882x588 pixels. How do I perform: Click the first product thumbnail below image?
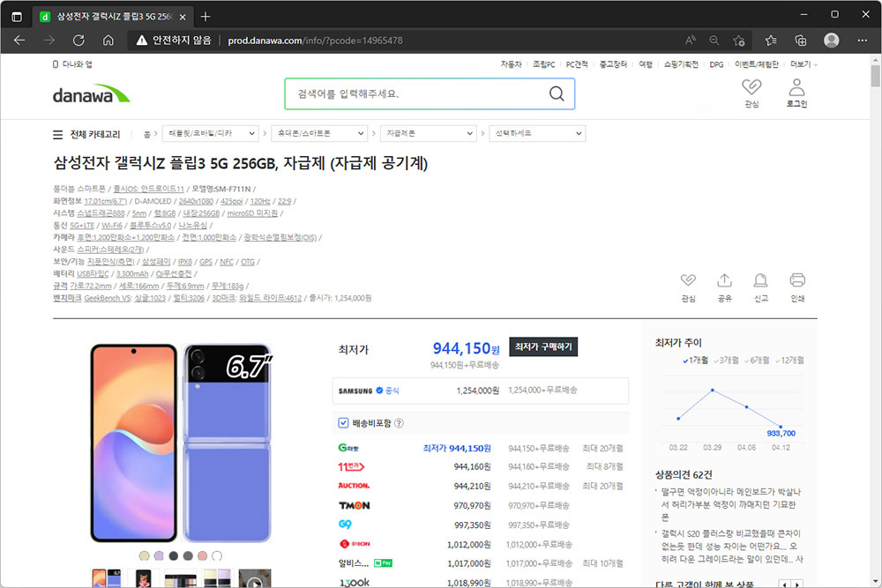[x=107, y=578]
